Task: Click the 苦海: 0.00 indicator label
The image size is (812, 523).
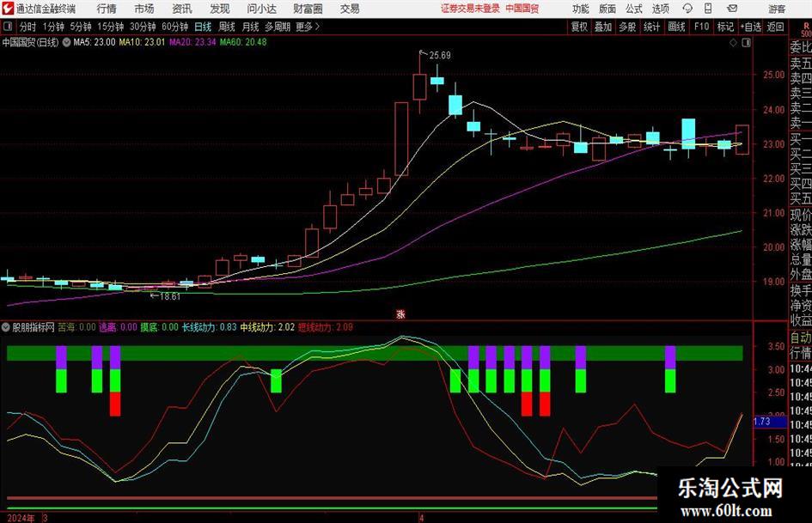Action: [76, 327]
